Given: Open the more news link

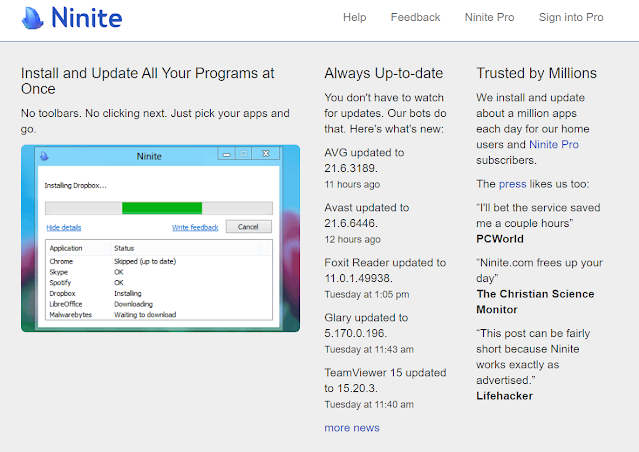Looking at the screenshot, I should [x=352, y=428].
